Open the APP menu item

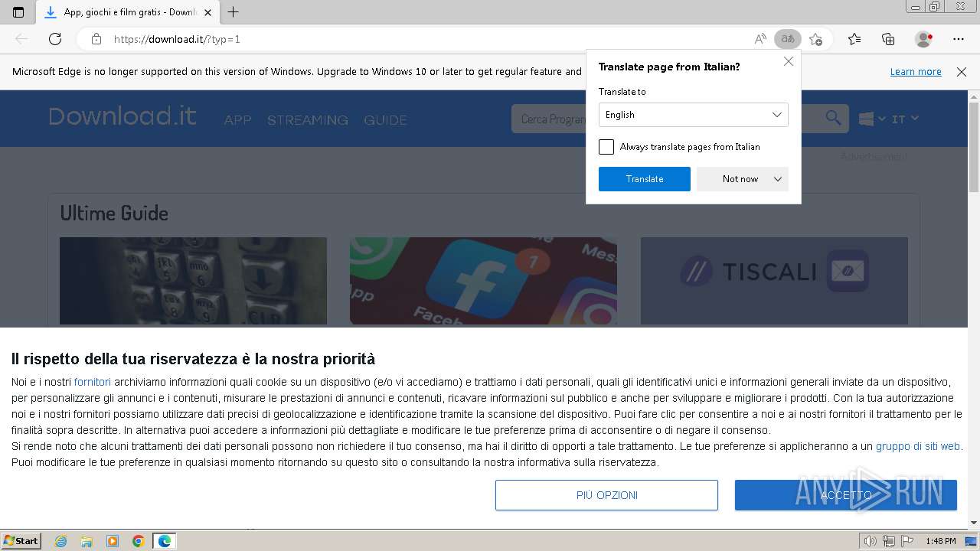pyautogui.click(x=237, y=120)
